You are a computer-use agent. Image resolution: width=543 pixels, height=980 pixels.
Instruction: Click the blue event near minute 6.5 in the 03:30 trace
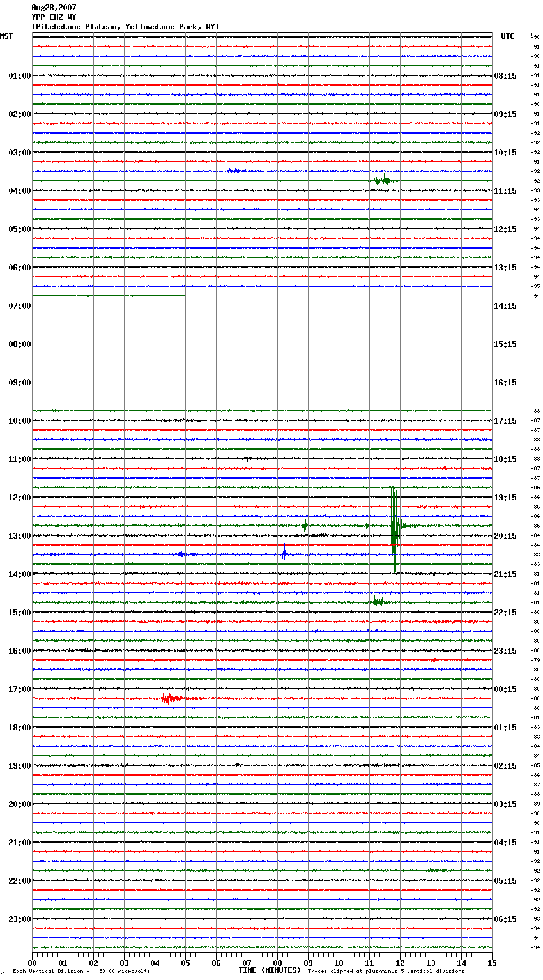234,171
